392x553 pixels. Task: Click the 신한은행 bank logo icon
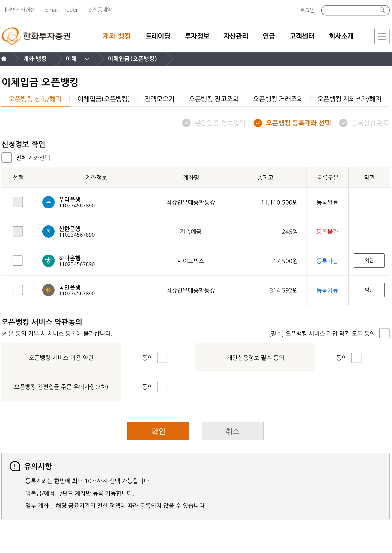pyautogui.click(x=49, y=232)
